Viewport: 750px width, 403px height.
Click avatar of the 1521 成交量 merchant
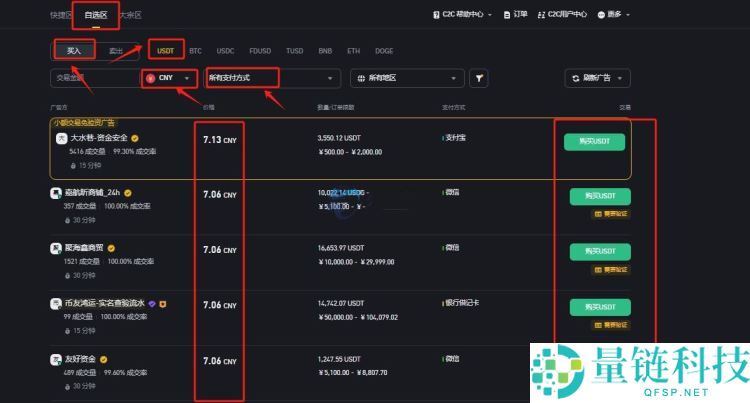[x=55, y=248]
